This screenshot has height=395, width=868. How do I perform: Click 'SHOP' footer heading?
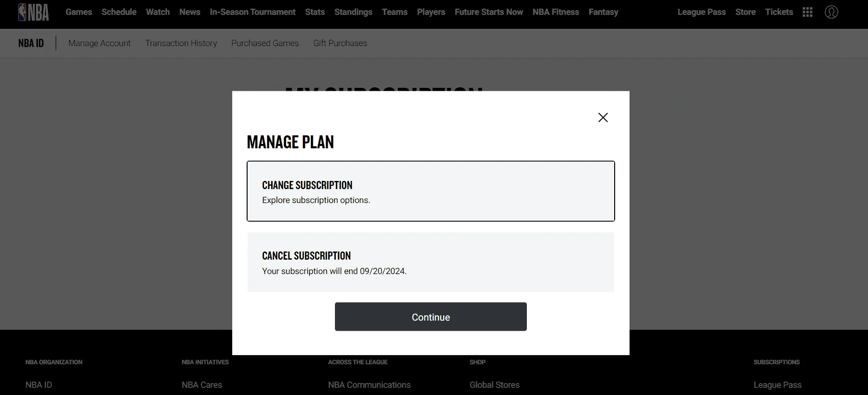click(477, 362)
